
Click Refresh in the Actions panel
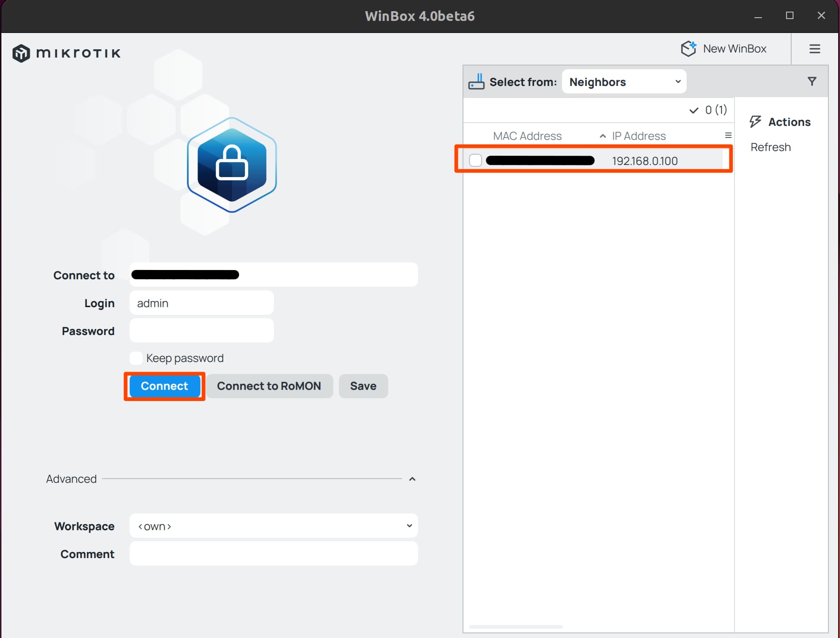(770, 147)
